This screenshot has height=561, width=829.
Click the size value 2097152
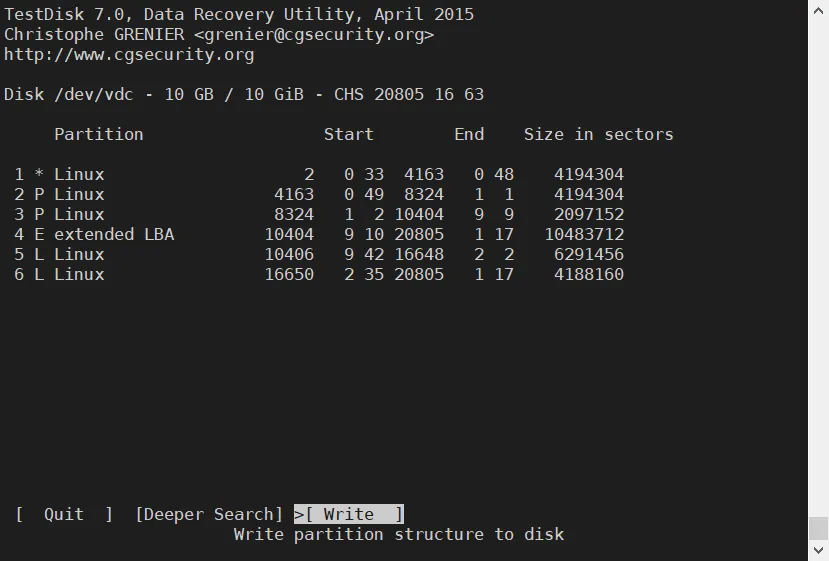click(x=589, y=214)
